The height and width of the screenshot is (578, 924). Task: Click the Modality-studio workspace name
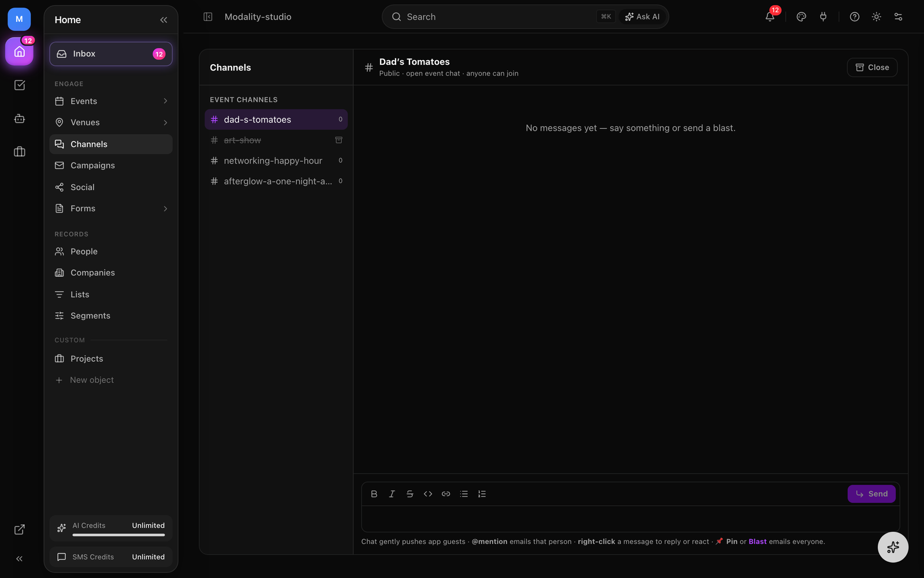(258, 17)
